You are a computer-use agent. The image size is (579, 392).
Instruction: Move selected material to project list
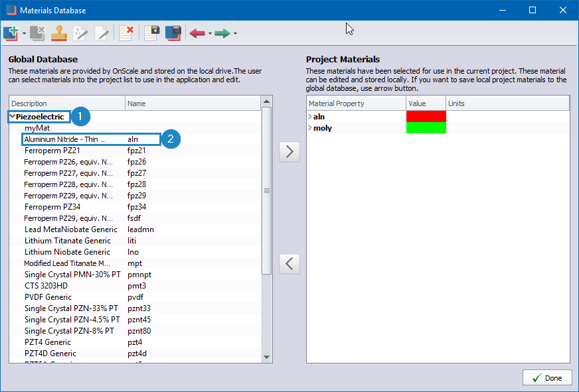pos(289,152)
